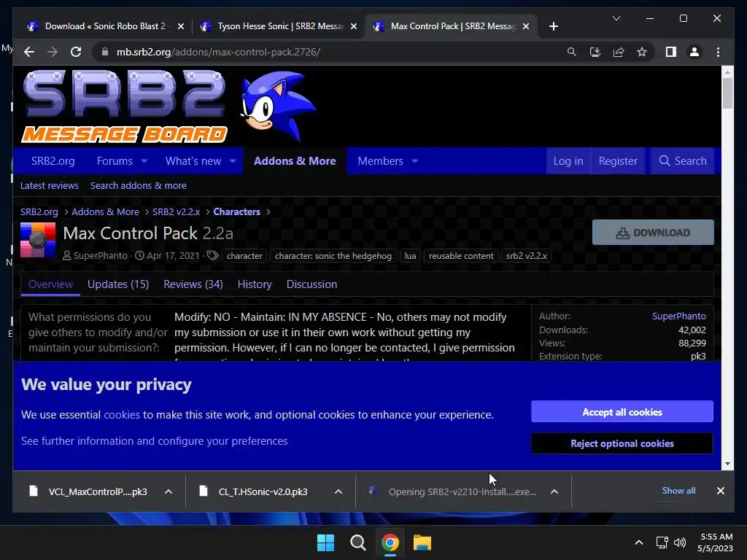The height and width of the screenshot is (560, 747).
Task: Open File Explorer from the taskbar
Action: coord(422,542)
